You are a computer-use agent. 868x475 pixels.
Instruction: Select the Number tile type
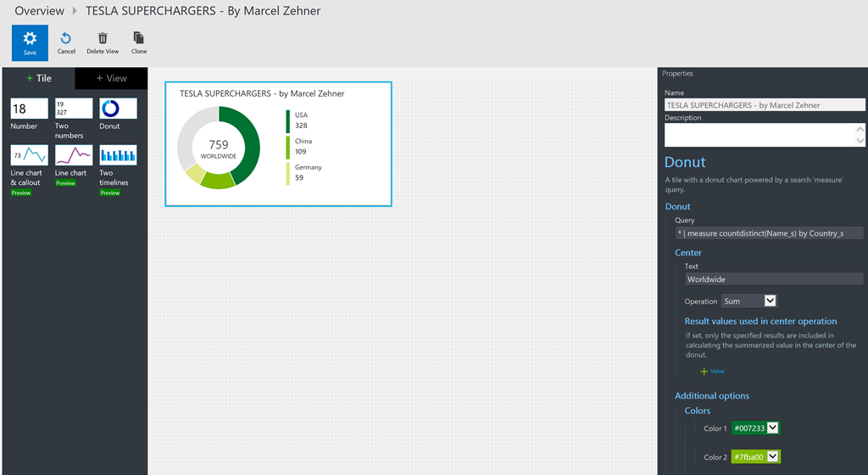pyautogui.click(x=29, y=109)
